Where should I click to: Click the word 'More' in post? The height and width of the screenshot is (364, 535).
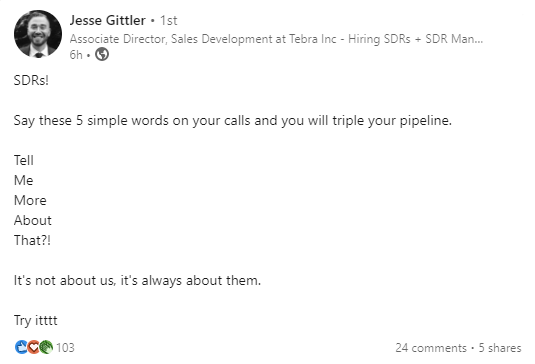pos(30,200)
